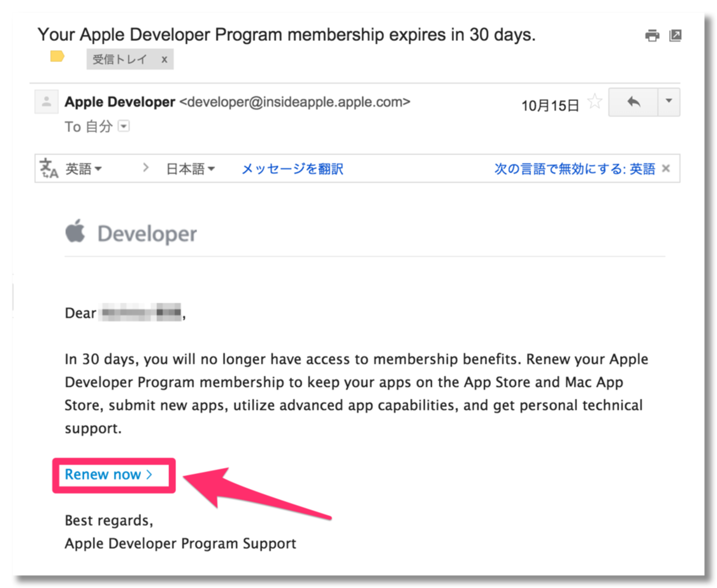Click 次の言語で無効にする: 英語 link

tap(575, 169)
